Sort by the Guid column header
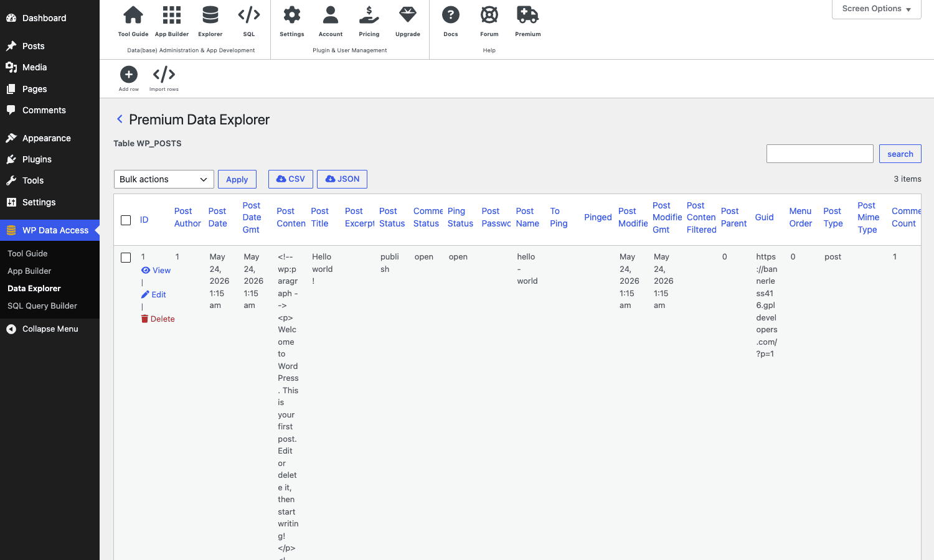The width and height of the screenshot is (934, 560). click(x=765, y=217)
